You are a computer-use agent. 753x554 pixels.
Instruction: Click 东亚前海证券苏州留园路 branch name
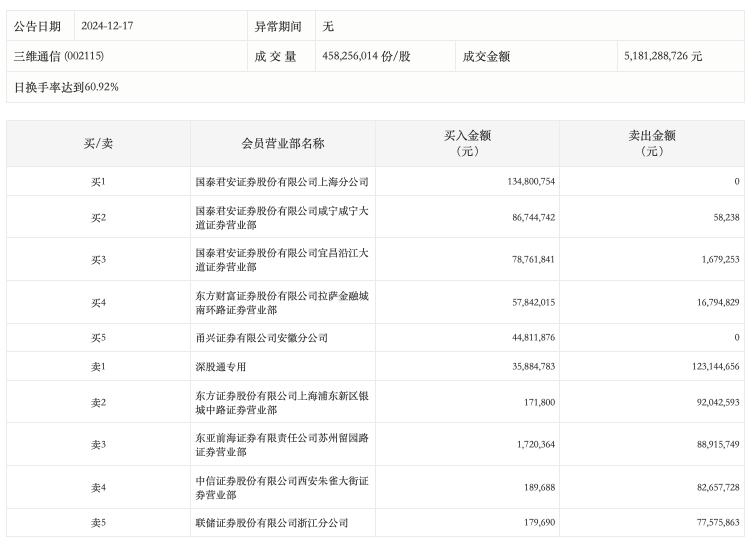pos(282,445)
